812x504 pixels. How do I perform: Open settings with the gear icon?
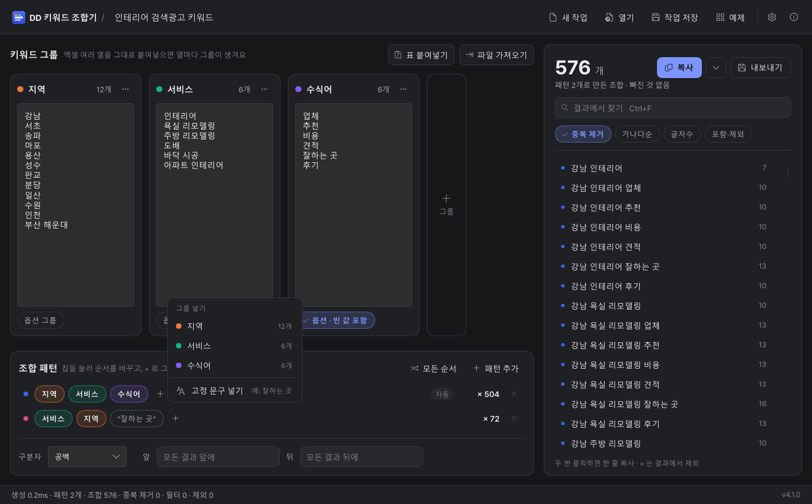click(772, 17)
